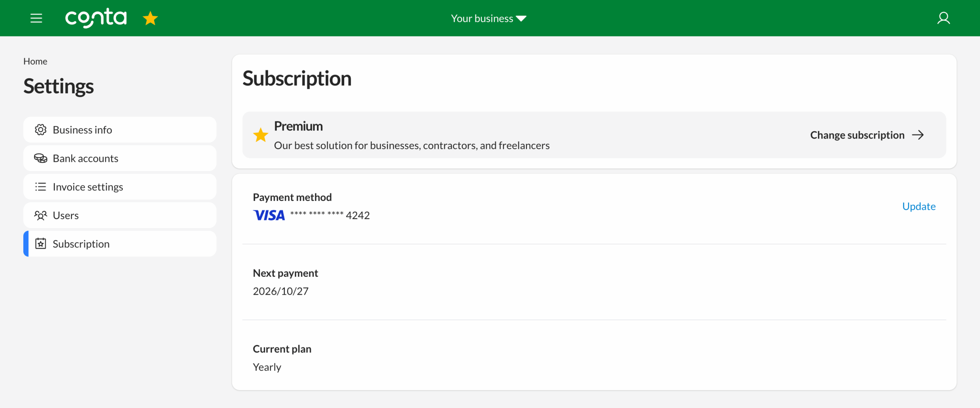Click the Visa card logo
The height and width of the screenshot is (408, 980).
pos(269,215)
